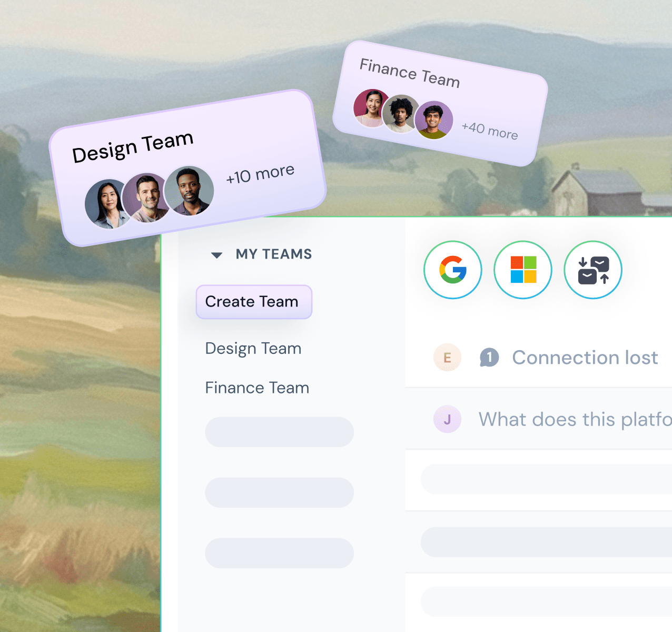Click the Google account icon
This screenshot has width=672, height=632.
[453, 270]
